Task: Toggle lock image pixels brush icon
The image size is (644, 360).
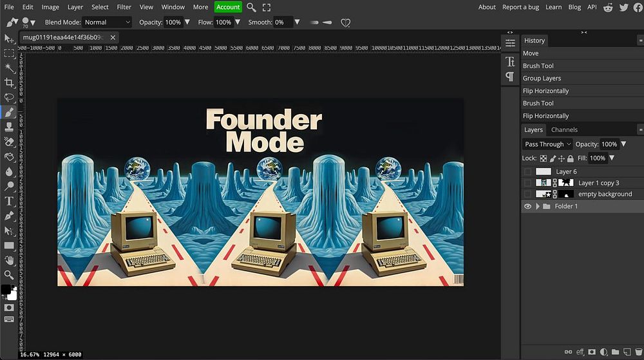Action: pos(553,158)
